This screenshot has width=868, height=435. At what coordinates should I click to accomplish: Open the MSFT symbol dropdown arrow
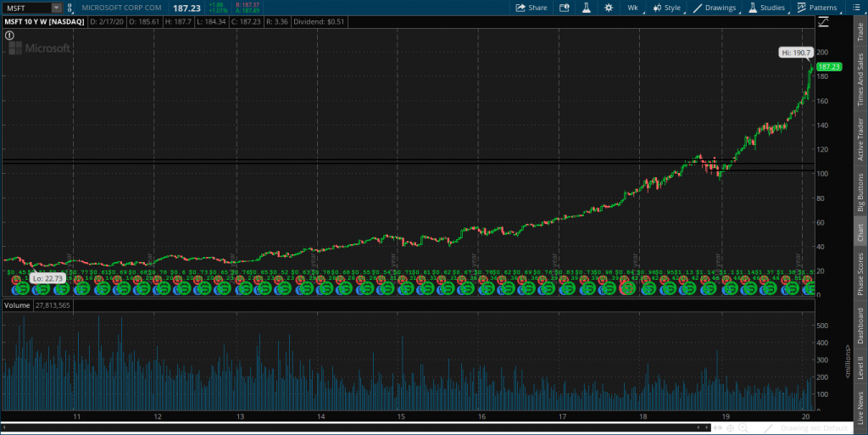57,8
